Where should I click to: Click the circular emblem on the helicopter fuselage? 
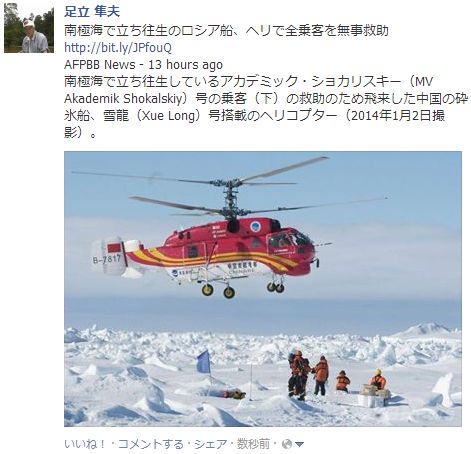pos(256,226)
